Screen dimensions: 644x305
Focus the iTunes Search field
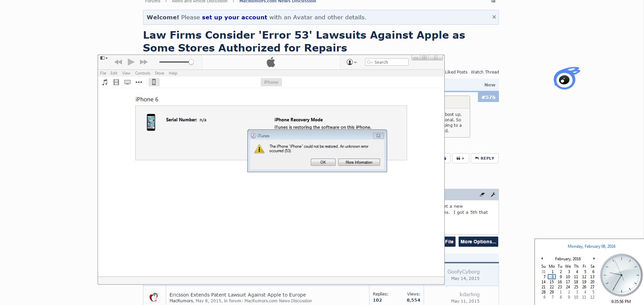coord(387,62)
